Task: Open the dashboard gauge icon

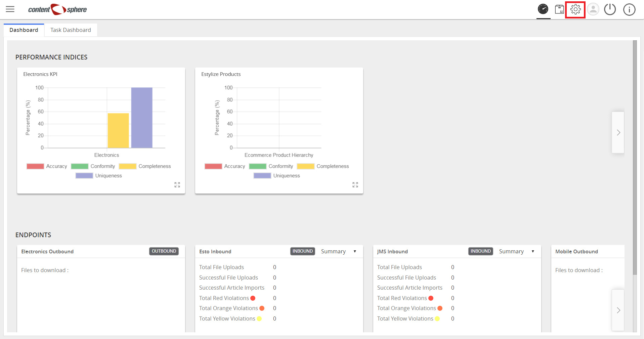Action: pyautogui.click(x=543, y=9)
